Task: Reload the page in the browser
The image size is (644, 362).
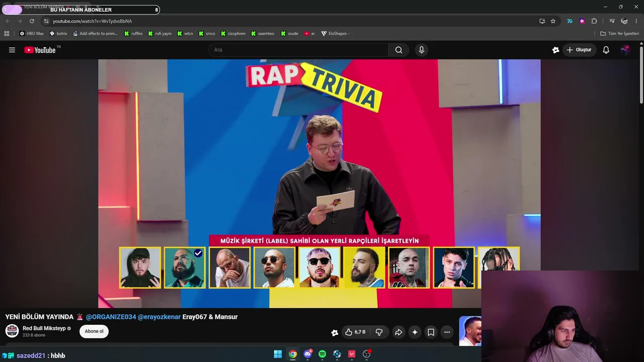Action: click(x=32, y=21)
